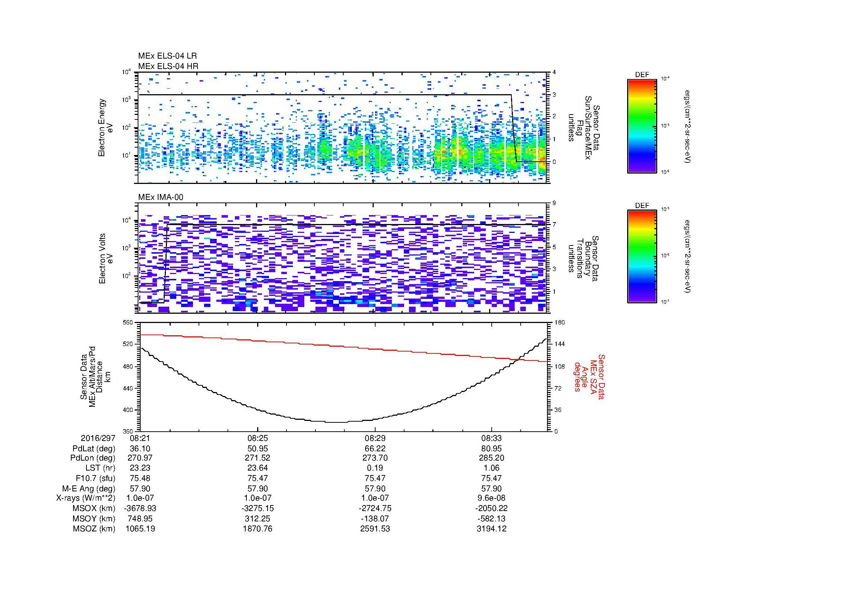868x613 pixels.
Task: Click the MEx ELS-04 LR title
Action: point(167,56)
